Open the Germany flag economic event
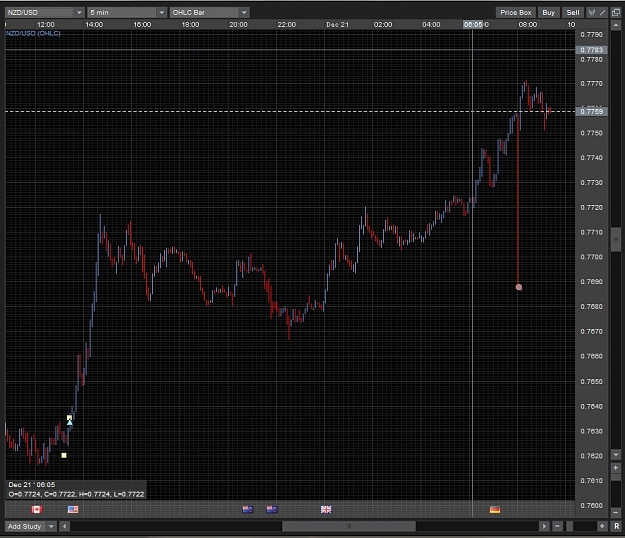Screen dimensions: 625x538 tap(495, 509)
